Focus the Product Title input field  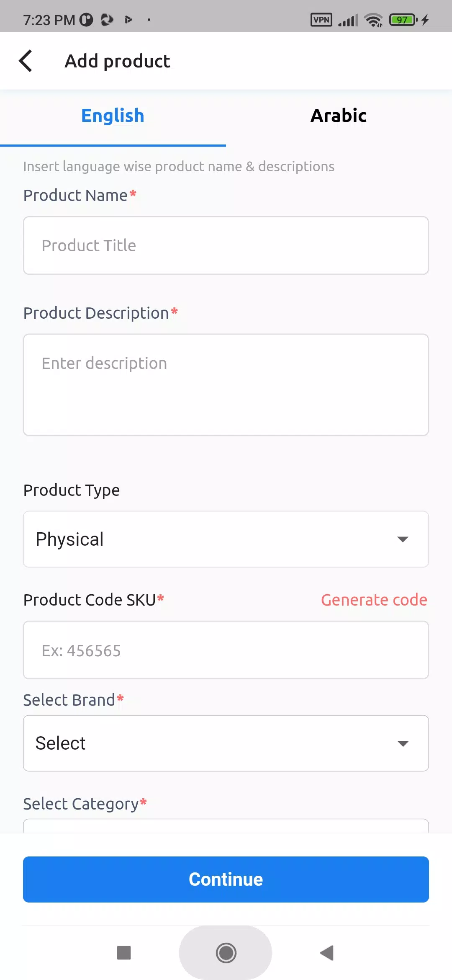point(226,245)
